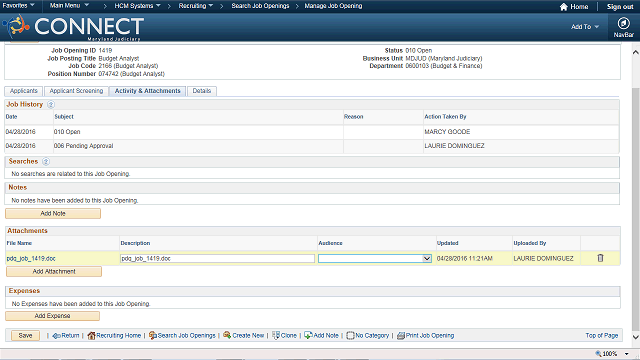Click the page vertical scrollbar down arrow
Image resolution: width=640 pixels, height=360 pixels.
[x=636, y=337]
